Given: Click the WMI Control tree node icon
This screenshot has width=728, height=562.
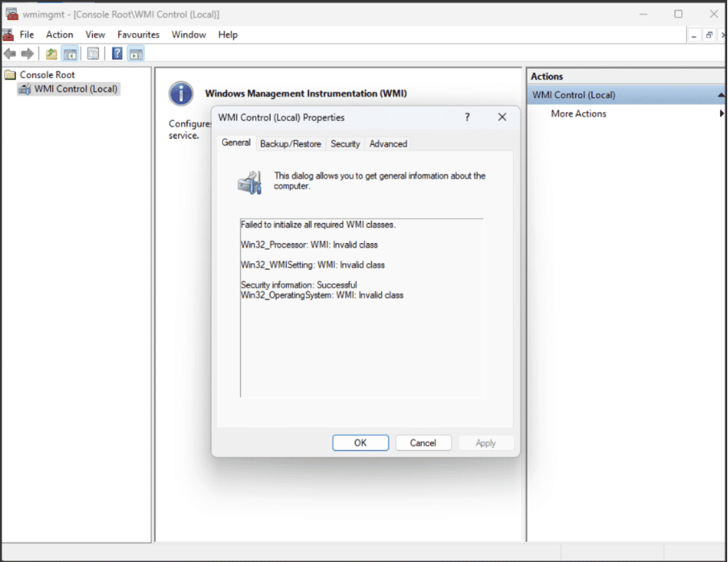Looking at the screenshot, I should pyautogui.click(x=25, y=89).
